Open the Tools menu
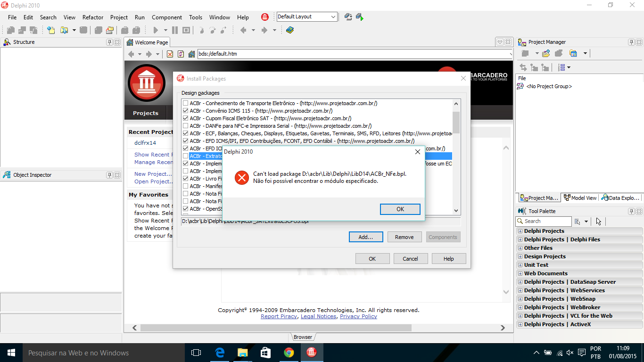 [196, 17]
